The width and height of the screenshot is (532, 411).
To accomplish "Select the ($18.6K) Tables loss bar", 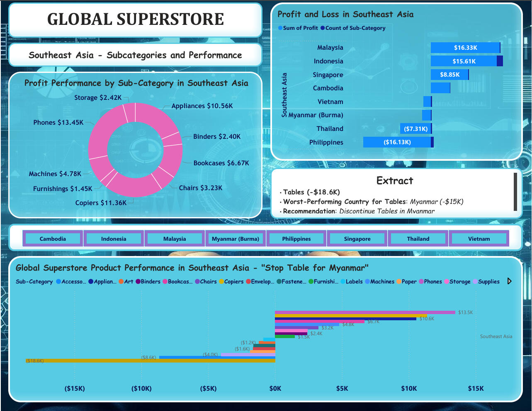I will coord(151,361).
